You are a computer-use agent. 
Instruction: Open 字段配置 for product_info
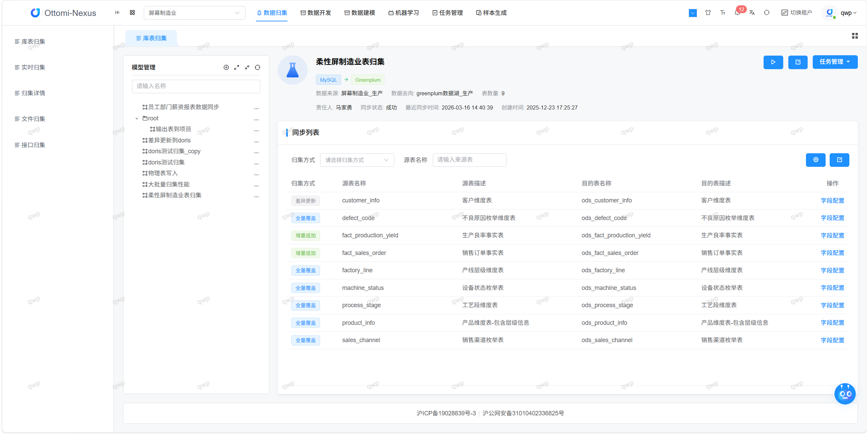(x=832, y=323)
